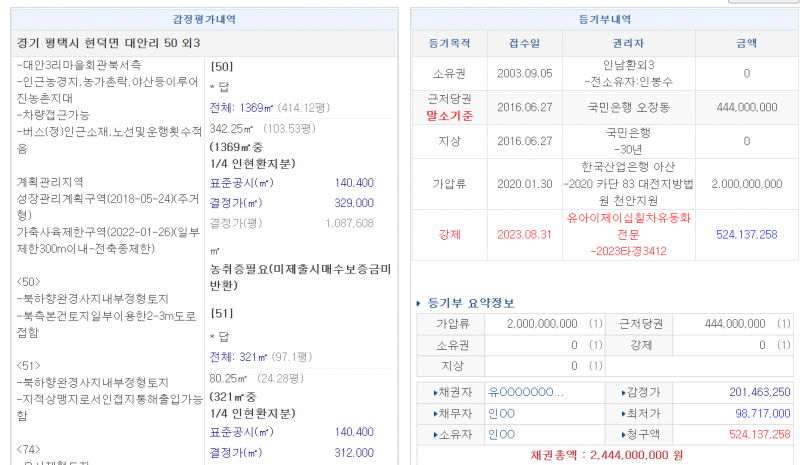This screenshot has width=800, height=465.
Task: Open the 감정평가내역 section header
Action: (x=205, y=19)
